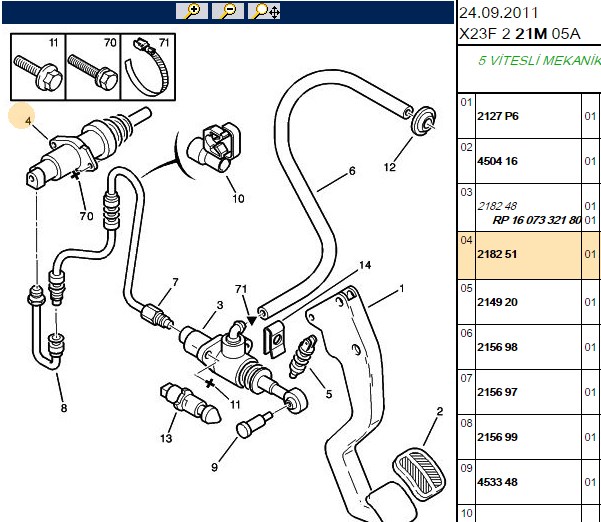Viewport: 601px width, 522px height.
Task: Click callout 3 for the master cylinder
Action: pyautogui.click(x=220, y=305)
